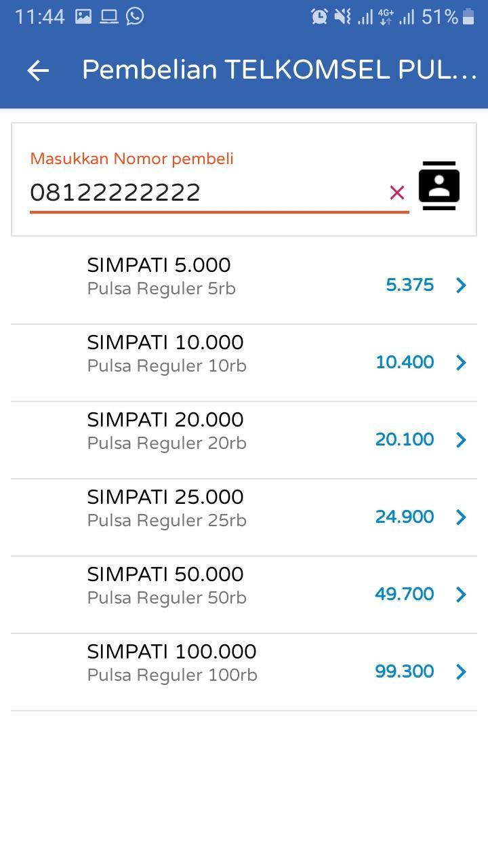Viewport: 488px width, 868px height.
Task: Open the contacts picker icon
Action: click(439, 185)
